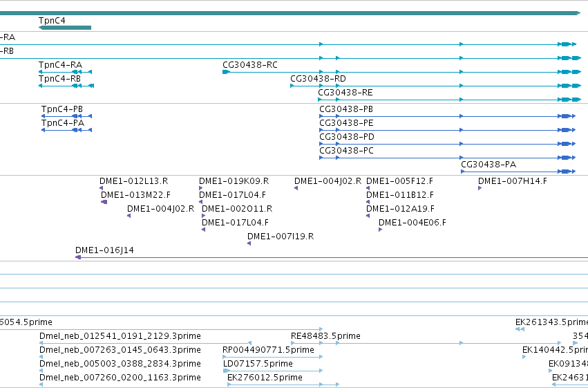Click the DME1-007H14.F label

(512, 181)
